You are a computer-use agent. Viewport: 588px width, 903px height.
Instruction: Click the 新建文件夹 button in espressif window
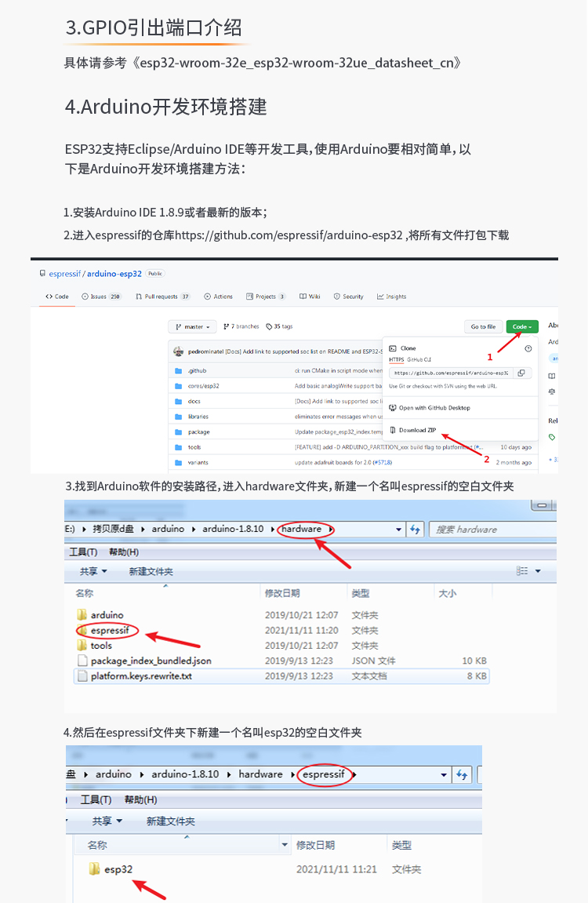(x=170, y=821)
